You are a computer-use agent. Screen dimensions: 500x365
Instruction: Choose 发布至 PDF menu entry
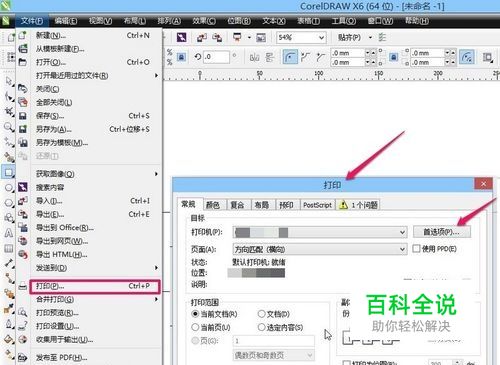[90, 358]
